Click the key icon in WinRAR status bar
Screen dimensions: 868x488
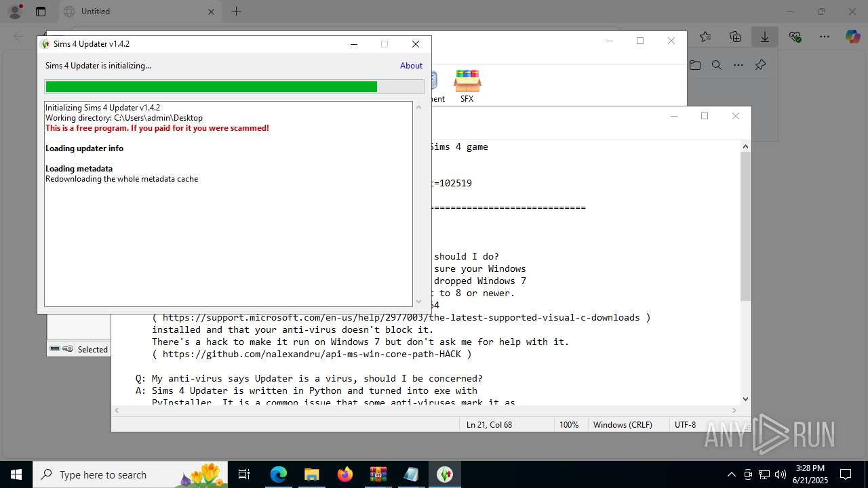(68, 349)
